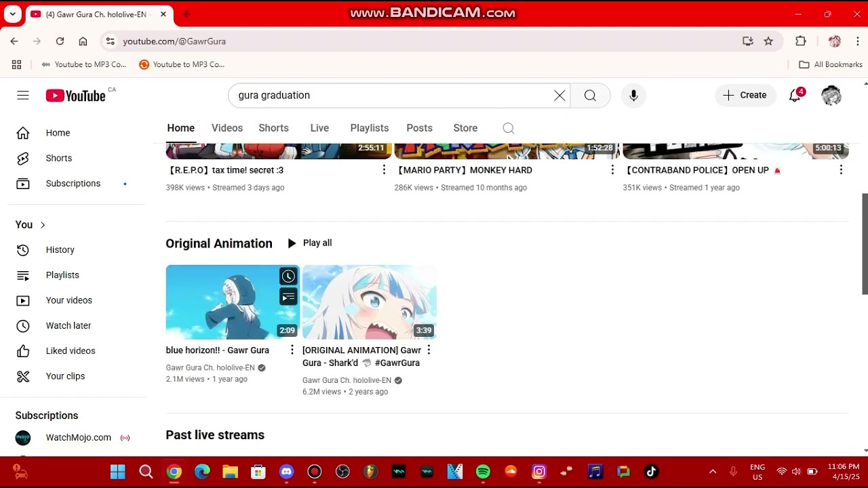
Task: Click the magnifier search button
Action: coord(590,96)
